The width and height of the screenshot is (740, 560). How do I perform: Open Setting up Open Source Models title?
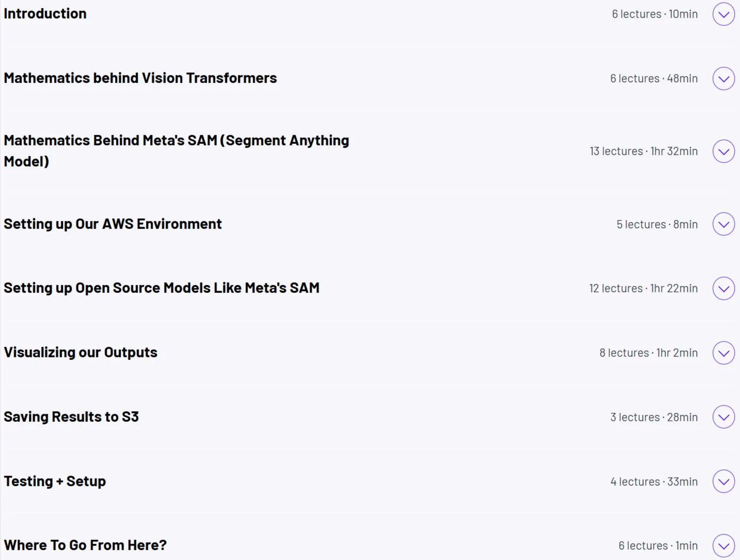click(162, 288)
